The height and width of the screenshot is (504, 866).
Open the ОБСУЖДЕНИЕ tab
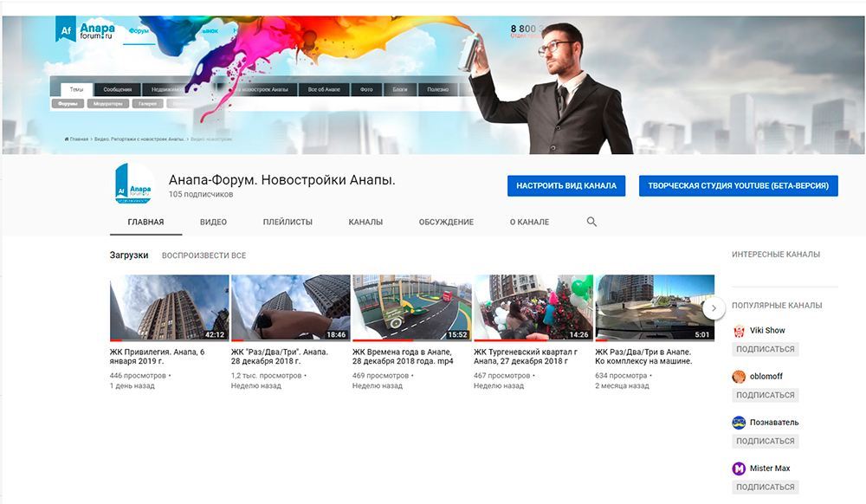pyautogui.click(x=446, y=222)
